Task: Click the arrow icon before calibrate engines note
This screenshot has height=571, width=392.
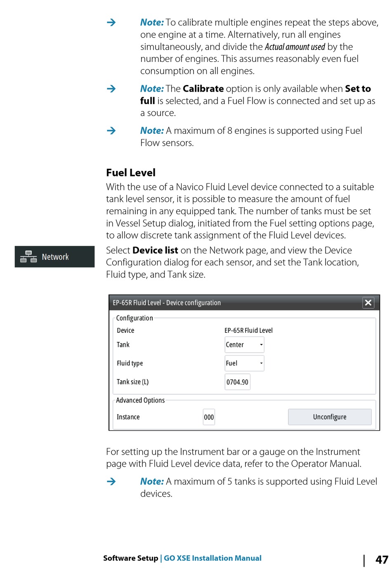Action: [x=111, y=22]
